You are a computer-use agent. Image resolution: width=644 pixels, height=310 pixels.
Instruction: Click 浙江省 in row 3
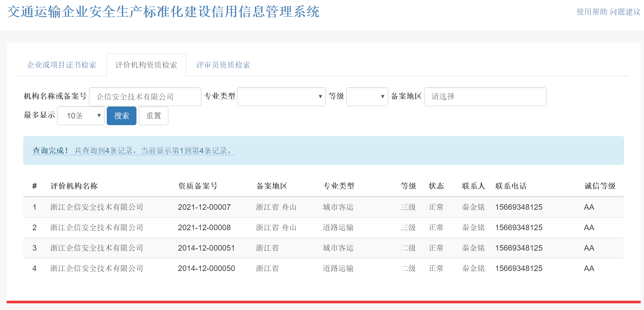click(267, 248)
